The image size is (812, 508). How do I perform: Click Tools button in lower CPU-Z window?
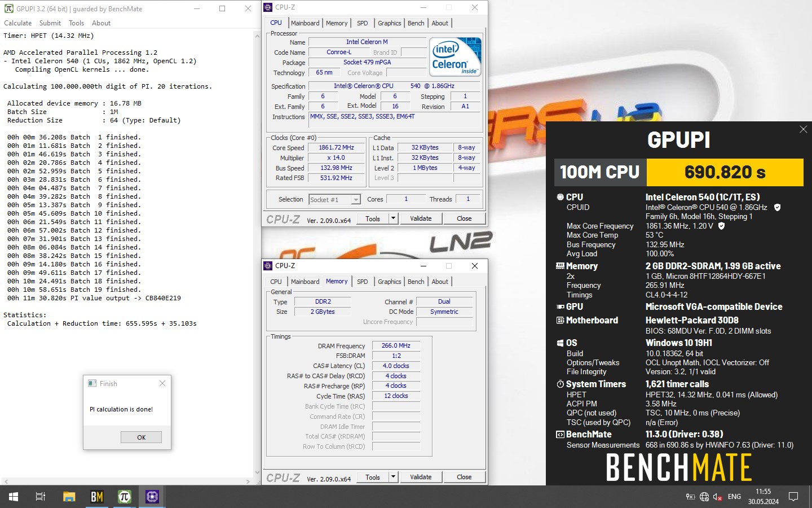click(x=373, y=477)
